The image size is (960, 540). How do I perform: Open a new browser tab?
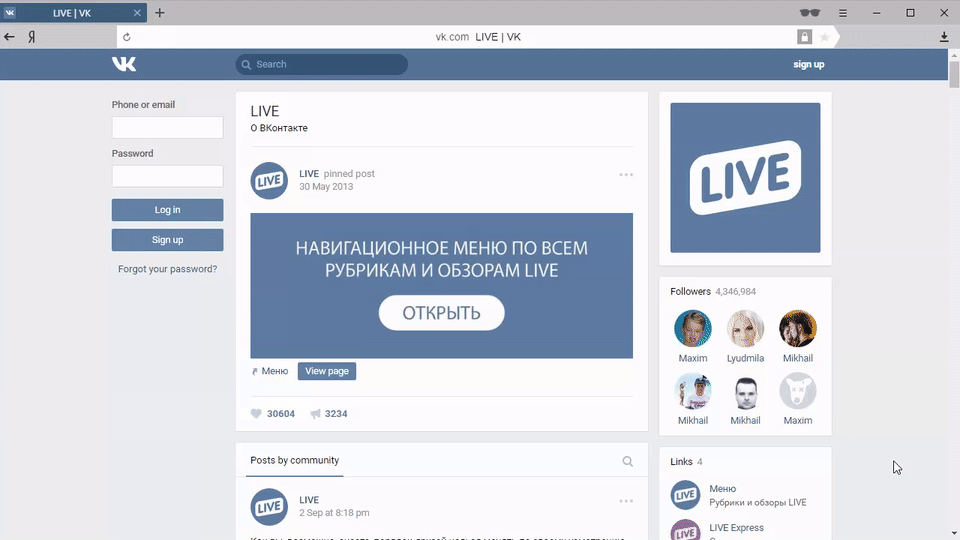[x=160, y=13]
